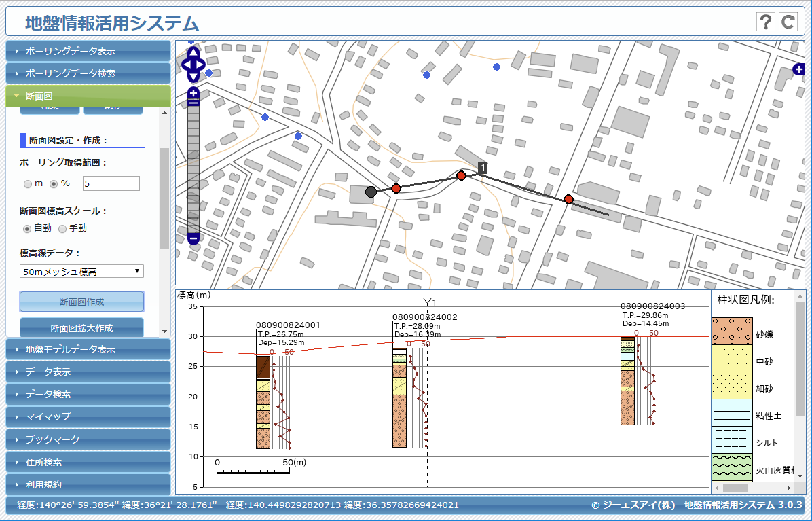Screen dimensions: 812x521
Task: Click the 断面図設定・作成 heading
Action: (68, 141)
